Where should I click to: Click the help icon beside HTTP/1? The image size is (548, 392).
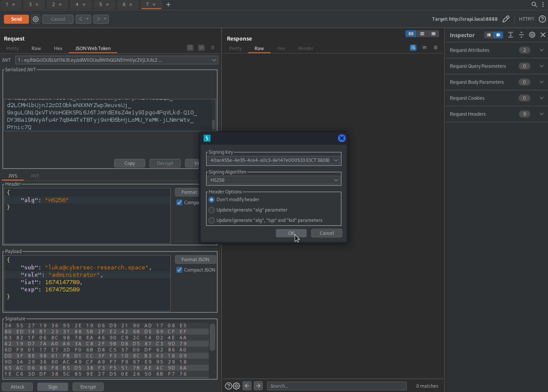click(x=542, y=19)
